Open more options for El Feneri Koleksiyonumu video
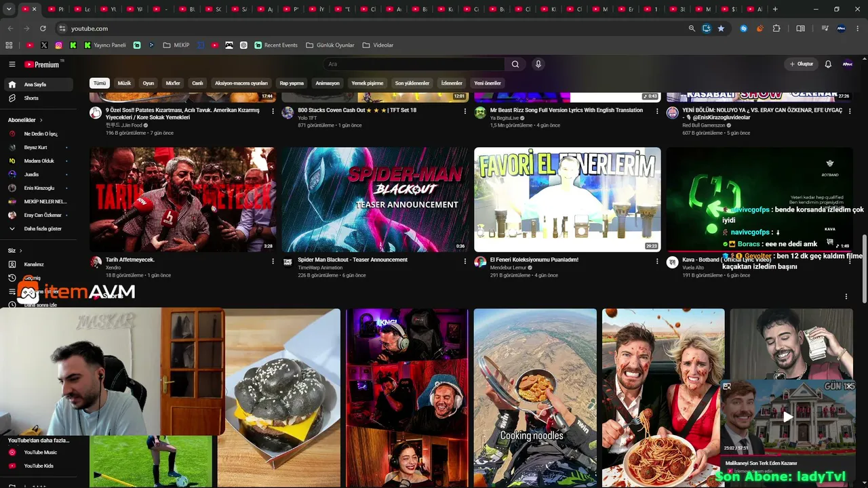The width and height of the screenshot is (868, 488). point(656,261)
